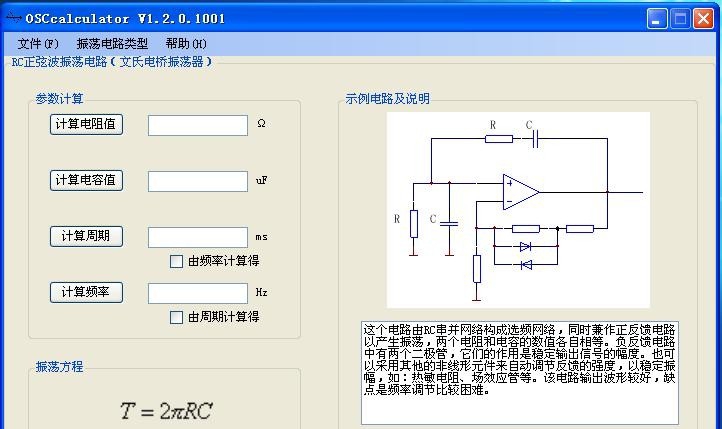This screenshot has width=722, height=429.
Task: Click the T = 2πRC formula
Action: (166, 411)
